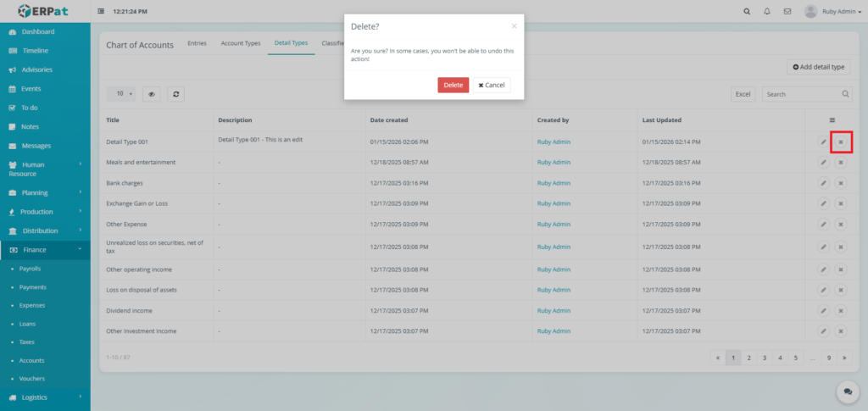Click the refresh table icon
The height and width of the screenshot is (411, 868).
[176, 94]
